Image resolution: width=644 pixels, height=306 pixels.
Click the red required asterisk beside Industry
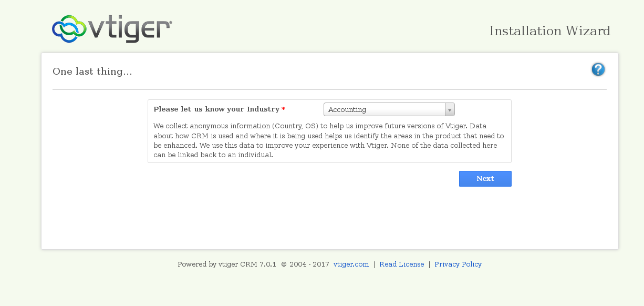(x=284, y=109)
